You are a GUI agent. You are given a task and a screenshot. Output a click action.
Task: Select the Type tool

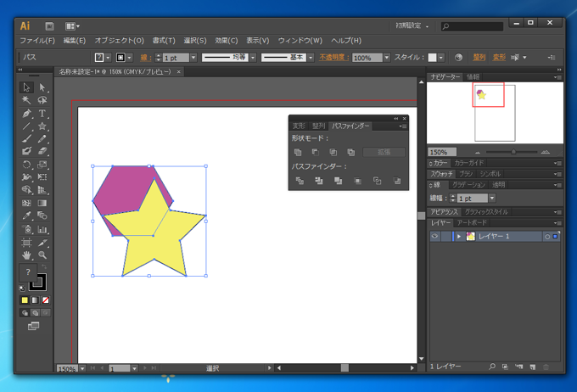tap(42, 114)
